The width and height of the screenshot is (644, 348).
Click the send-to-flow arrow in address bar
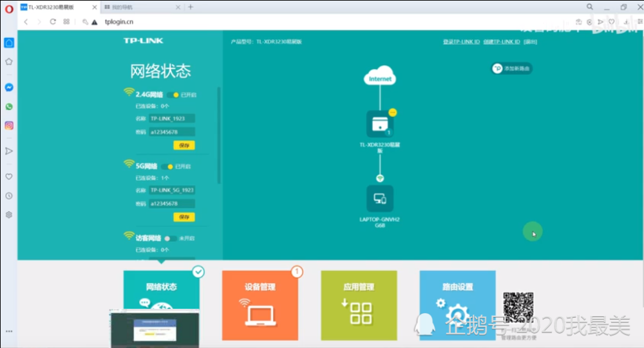pos(600,22)
